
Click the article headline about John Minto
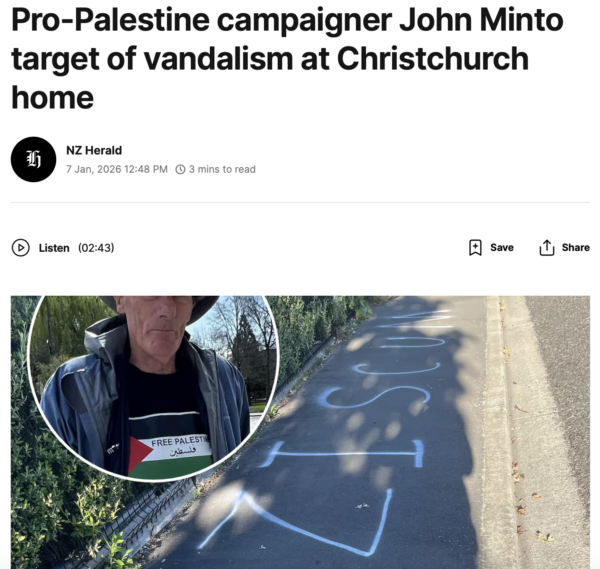point(287,59)
